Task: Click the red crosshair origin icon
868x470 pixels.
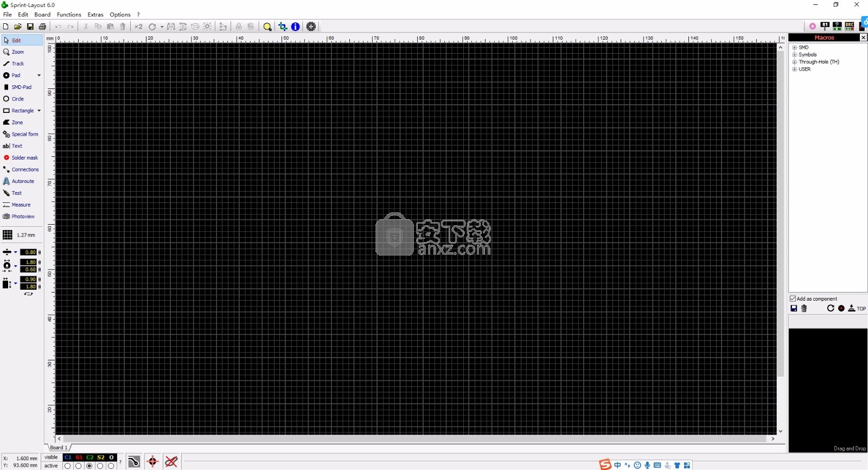Action: point(152,462)
